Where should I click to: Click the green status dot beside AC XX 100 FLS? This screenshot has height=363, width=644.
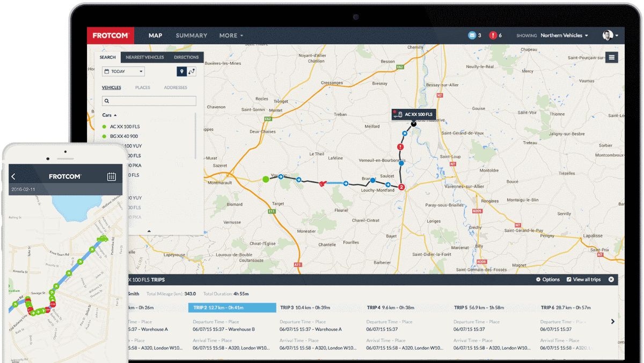coord(104,127)
